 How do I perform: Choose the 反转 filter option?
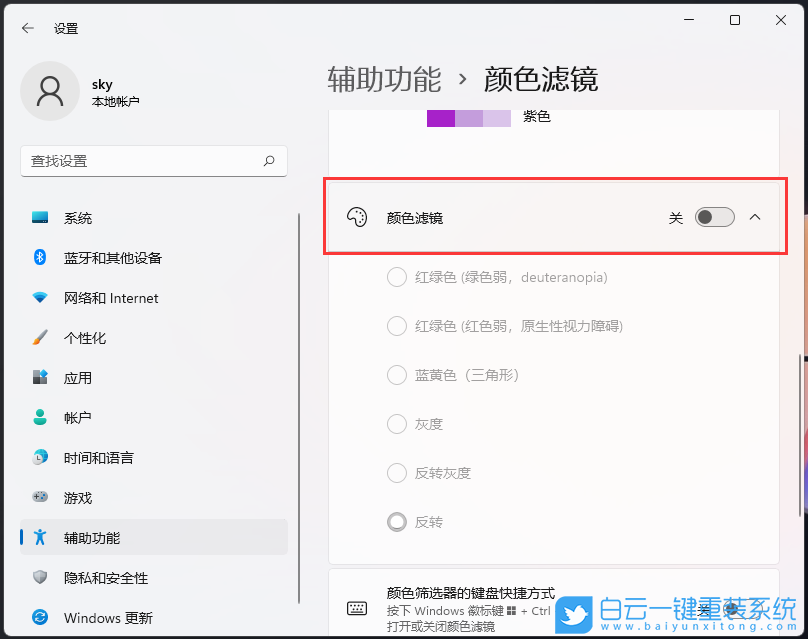point(396,521)
